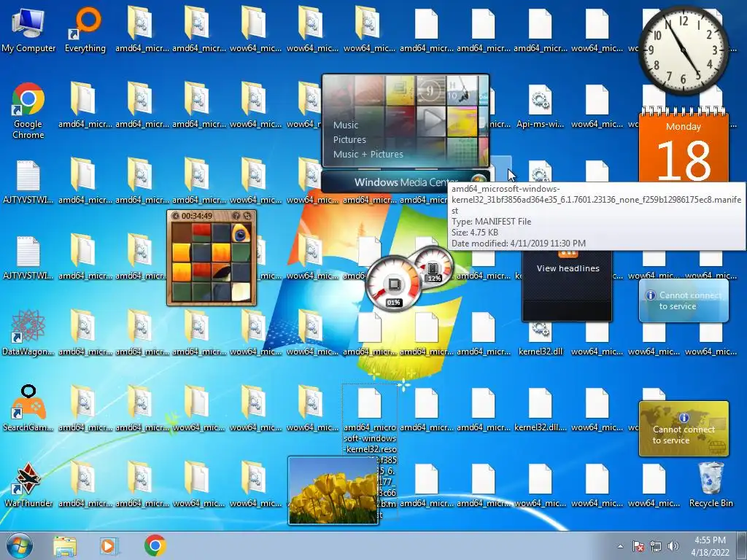Select the kernel32.dll file icon
Image resolution: width=747 pixels, height=560 pixels.
tap(540, 338)
